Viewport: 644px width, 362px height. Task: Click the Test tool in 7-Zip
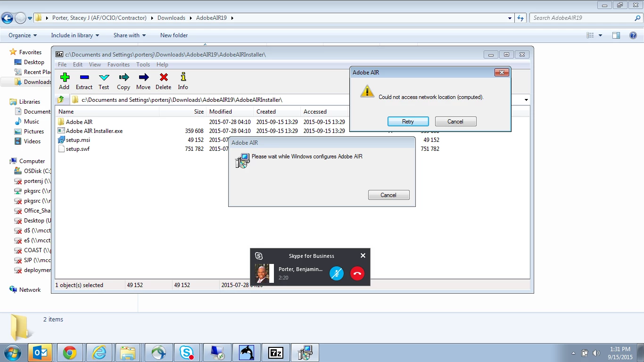point(104,81)
